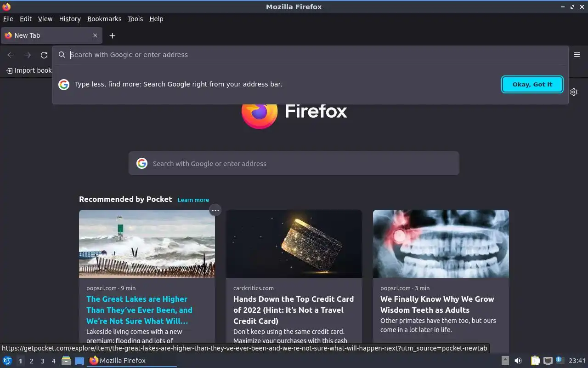Click the 23:41 clock in taskbar
This screenshot has height=368, width=588.
pos(577,361)
